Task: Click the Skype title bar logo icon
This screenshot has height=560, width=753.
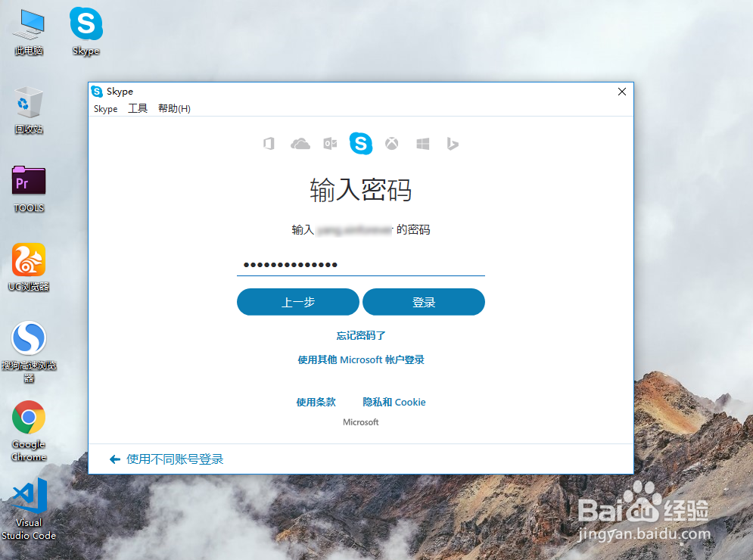Action: click(x=97, y=92)
